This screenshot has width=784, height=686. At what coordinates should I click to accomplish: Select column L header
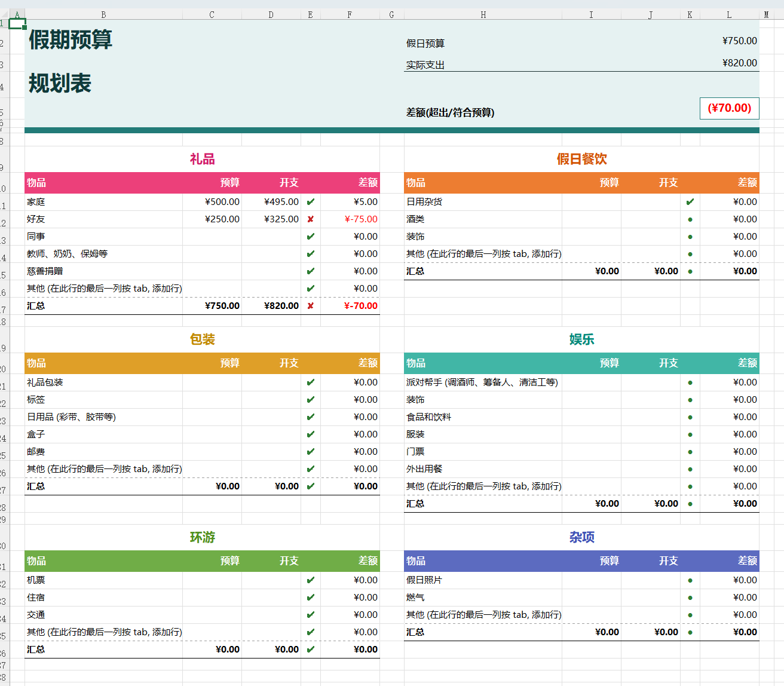pyautogui.click(x=729, y=14)
